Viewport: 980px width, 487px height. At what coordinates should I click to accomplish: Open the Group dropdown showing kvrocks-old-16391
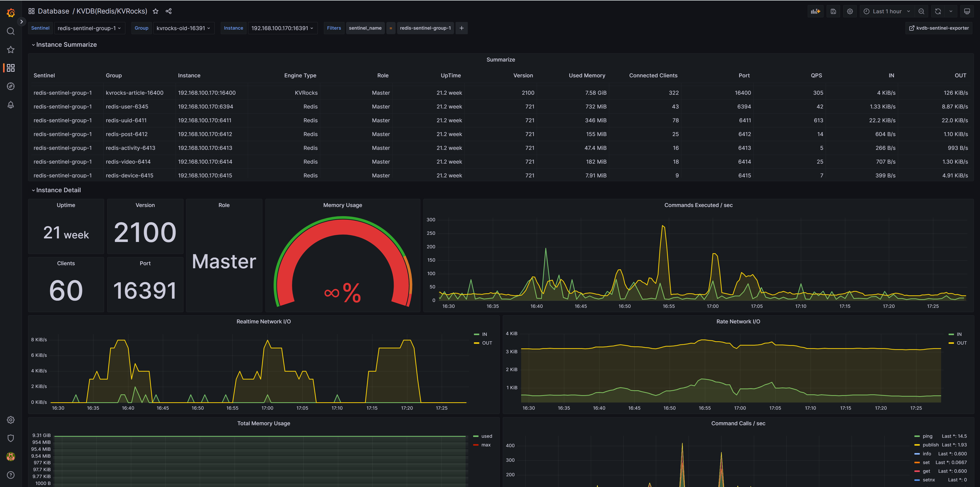coord(184,28)
